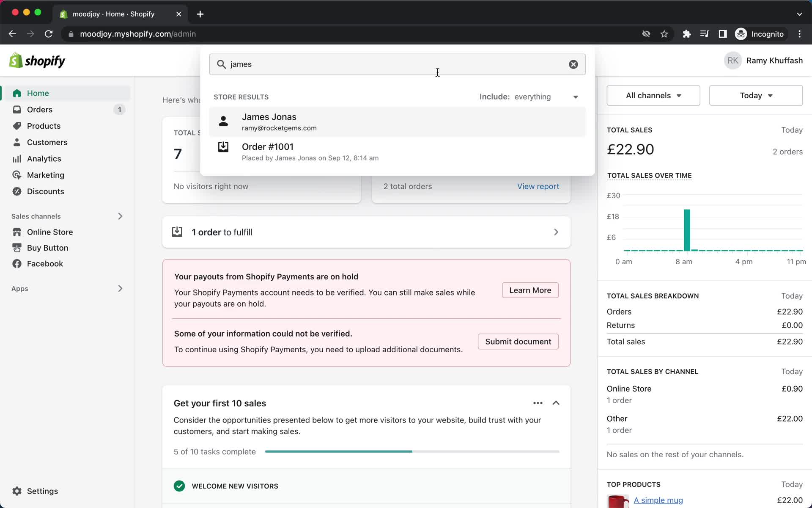Open Settings at bottom of sidebar

click(x=42, y=491)
